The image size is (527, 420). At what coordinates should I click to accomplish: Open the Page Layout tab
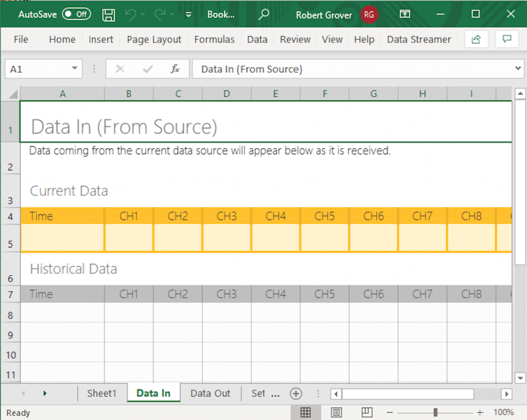154,39
